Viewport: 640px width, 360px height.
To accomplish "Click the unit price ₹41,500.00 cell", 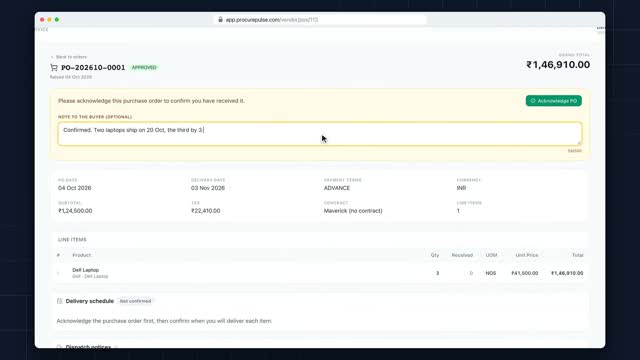I will [524, 273].
